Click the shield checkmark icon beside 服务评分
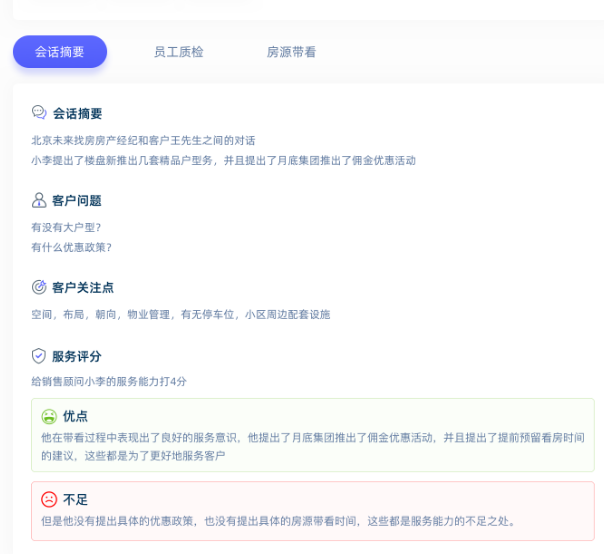The width and height of the screenshot is (604, 554). (39, 355)
